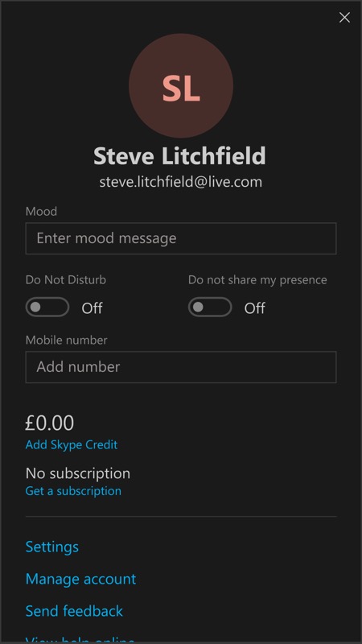Screen dimensions: 362x644
Task: Follow the Get a subscription link
Action: click(73, 491)
